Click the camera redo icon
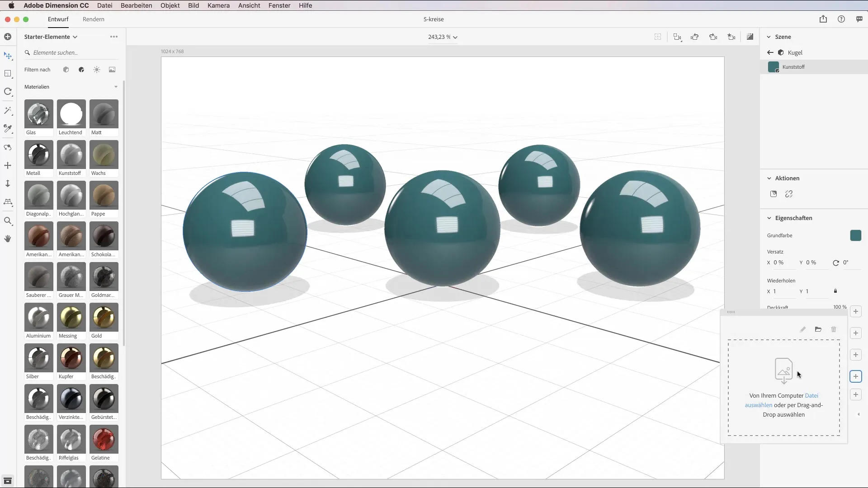Viewport: 868px width, 488px height. tap(713, 37)
